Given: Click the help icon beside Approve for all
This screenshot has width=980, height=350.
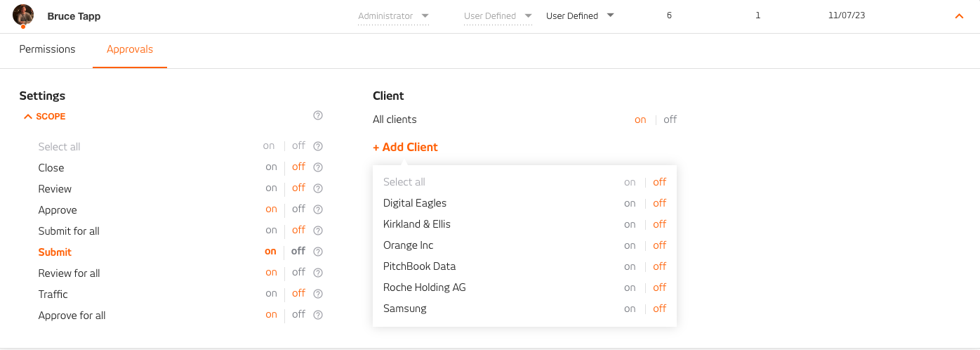Looking at the screenshot, I should point(318,315).
